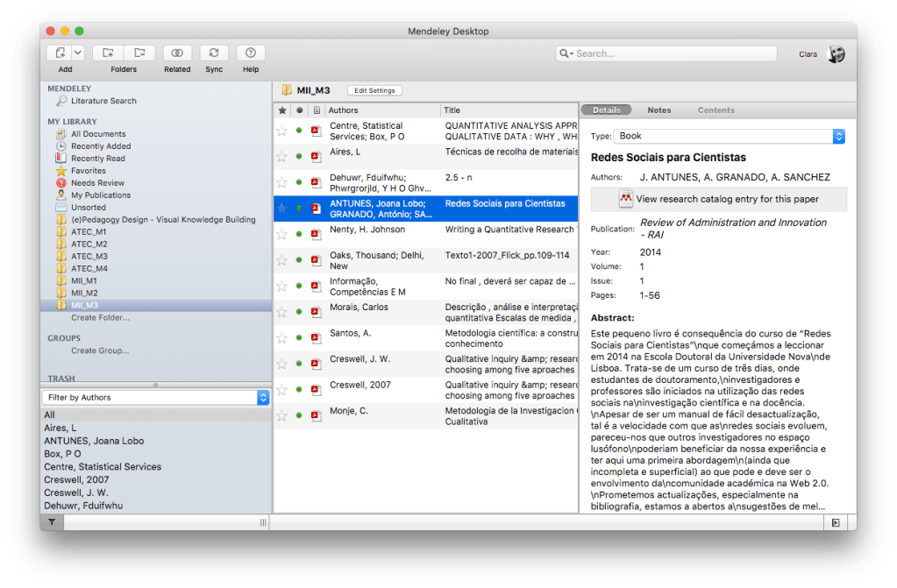Screen dimensions: 897x588
Task: Switch to the Contents tab
Action: click(x=715, y=110)
